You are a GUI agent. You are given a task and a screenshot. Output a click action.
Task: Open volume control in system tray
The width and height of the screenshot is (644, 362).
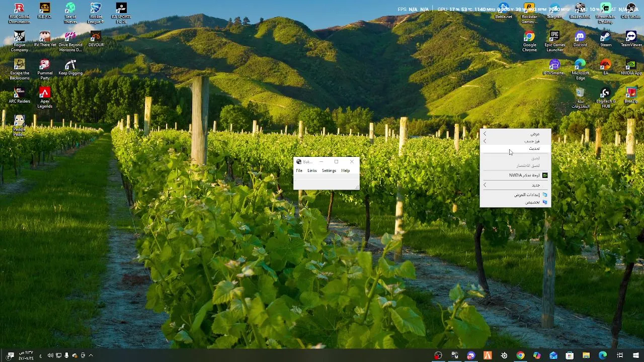tap(50, 355)
